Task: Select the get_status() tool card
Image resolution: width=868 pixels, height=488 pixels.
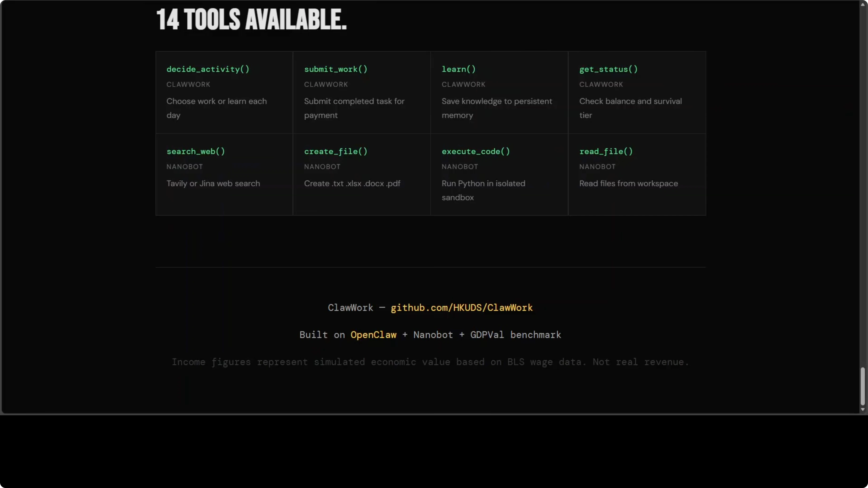Action: (x=637, y=92)
